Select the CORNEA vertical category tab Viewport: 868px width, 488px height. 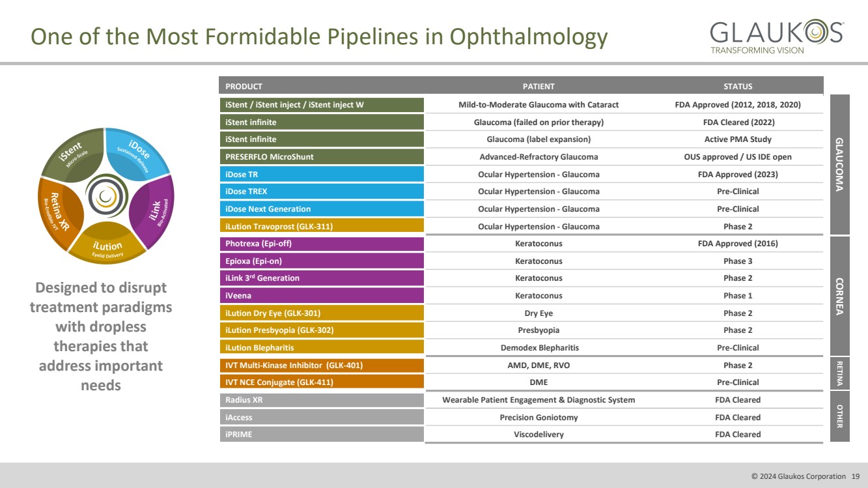tap(839, 296)
